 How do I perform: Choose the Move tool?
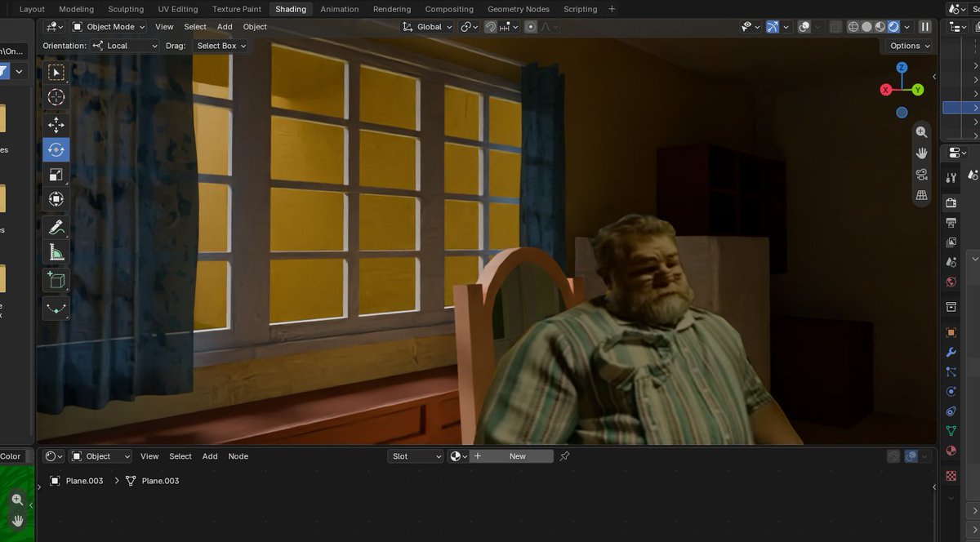pyautogui.click(x=56, y=124)
